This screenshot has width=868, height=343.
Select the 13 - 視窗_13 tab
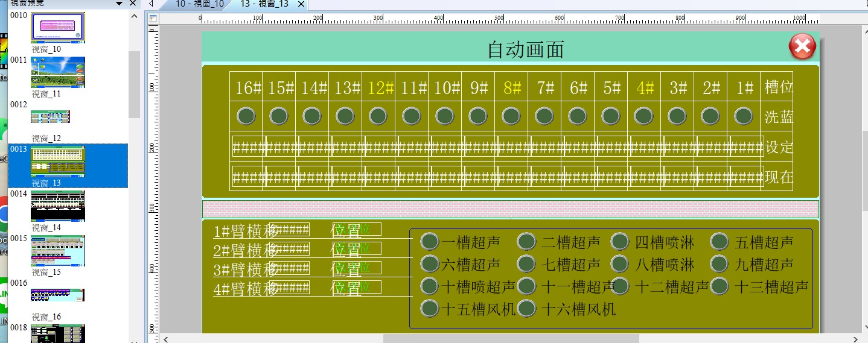click(264, 4)
